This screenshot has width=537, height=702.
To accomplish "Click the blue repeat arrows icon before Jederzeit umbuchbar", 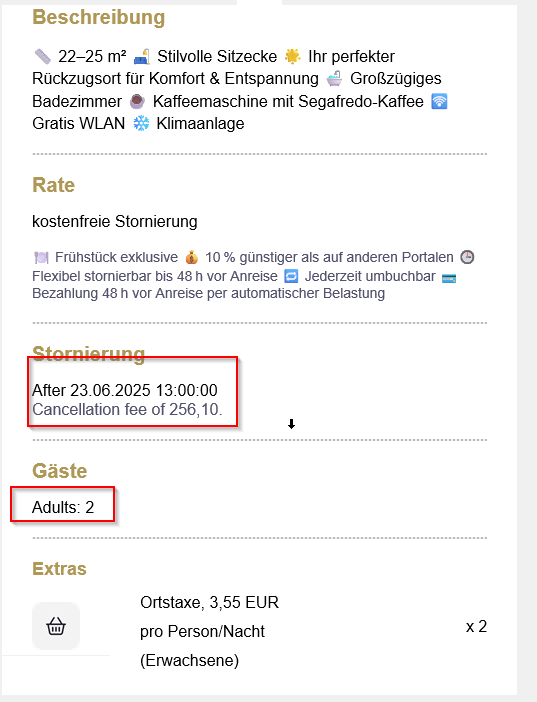I will pos(291,276).
